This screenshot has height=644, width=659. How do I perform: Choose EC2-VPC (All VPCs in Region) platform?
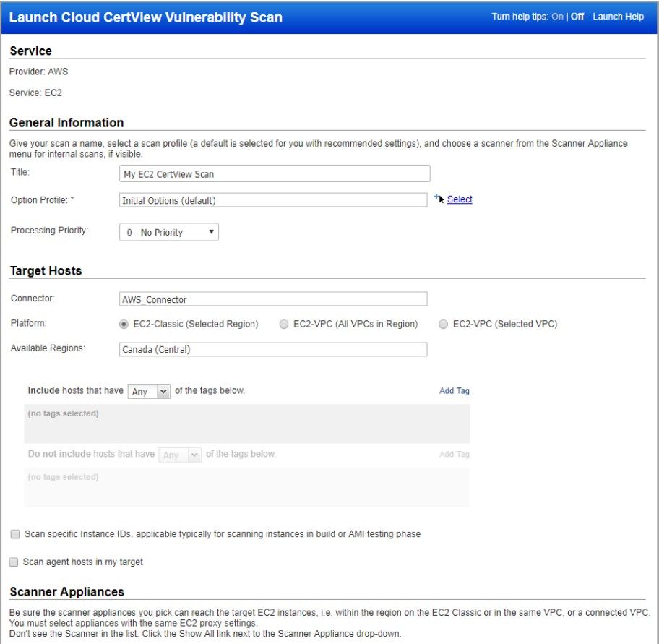[283, 324]
